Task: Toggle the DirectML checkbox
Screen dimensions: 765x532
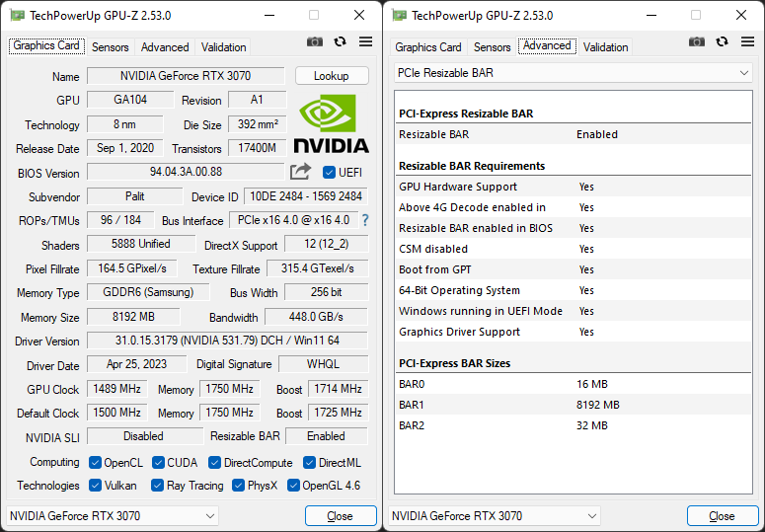Action: click(x=309, y=462)
